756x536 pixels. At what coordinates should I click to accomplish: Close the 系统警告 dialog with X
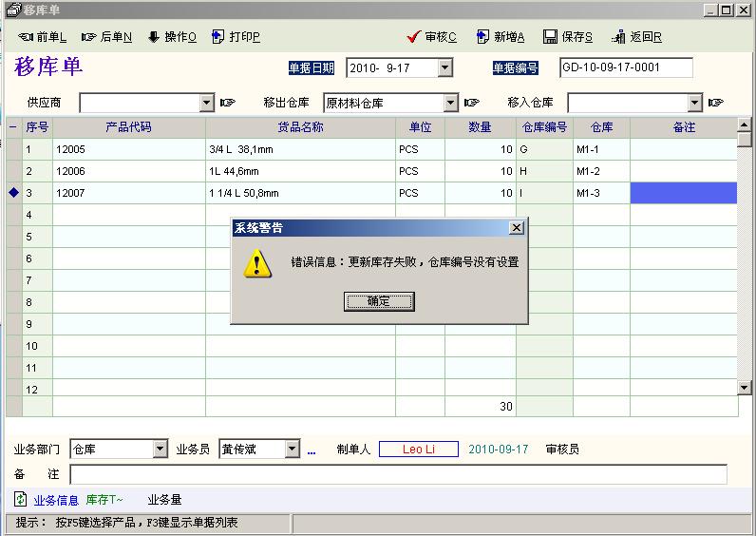(516, 228)
